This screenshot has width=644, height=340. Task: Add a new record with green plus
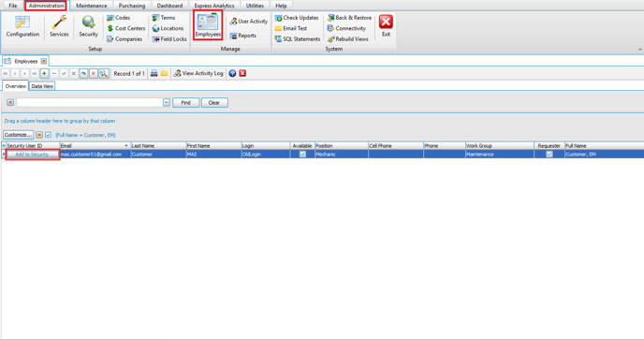[44, 74]
